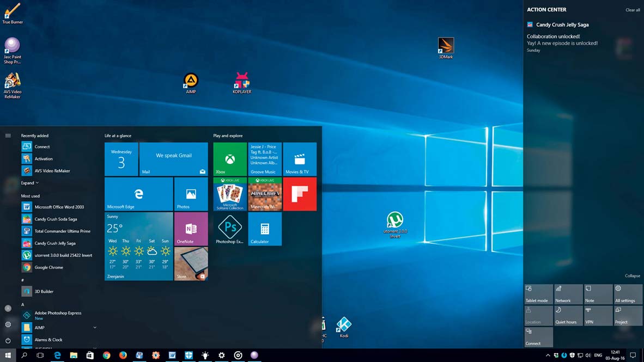644x362 pixels.
Task: Select the AIMP desktop shortcut icon
Action: 191,83
